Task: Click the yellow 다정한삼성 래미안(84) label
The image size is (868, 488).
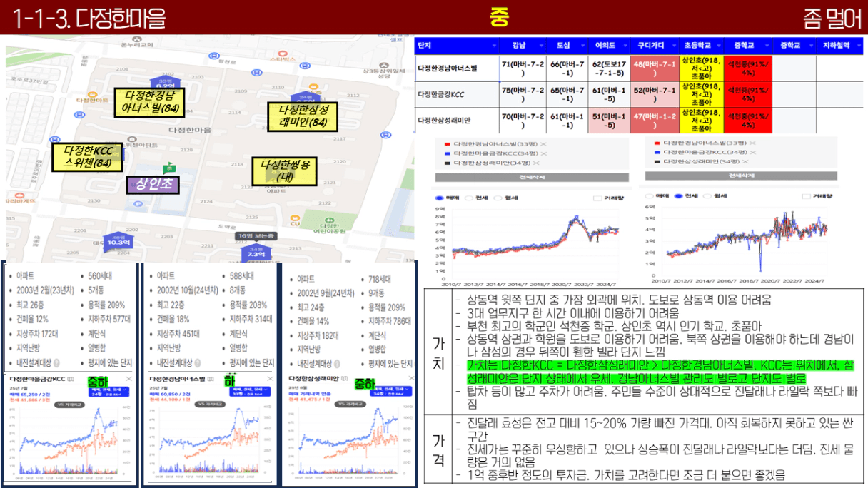Action: click(303, 116)
